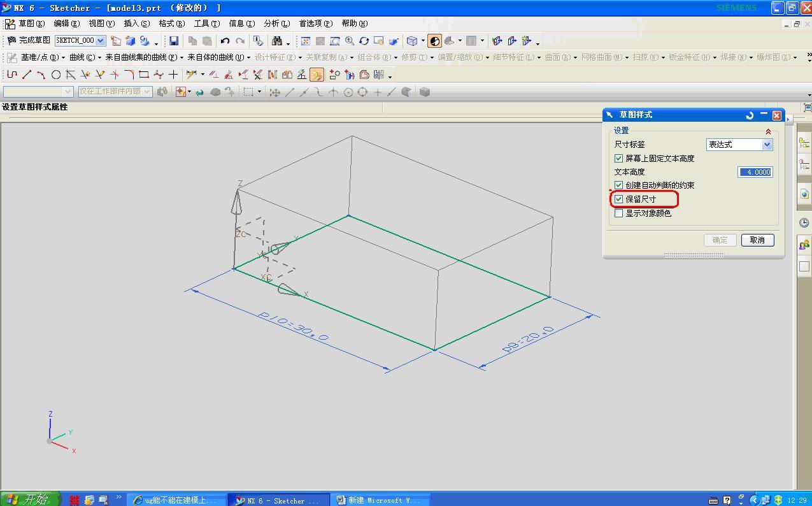
Task: Click the Reset dialog icon in 草图样式
Action: pos(750,115)
